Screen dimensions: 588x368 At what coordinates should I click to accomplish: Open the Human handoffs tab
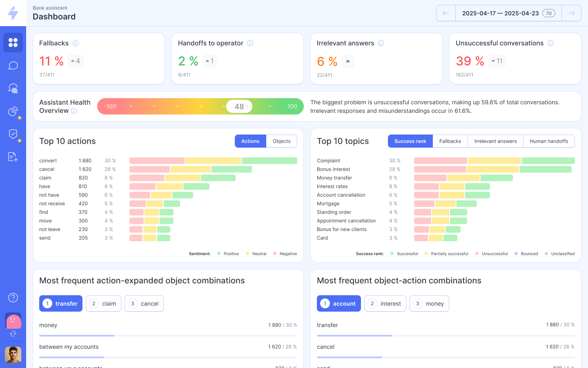coord(549,141)
